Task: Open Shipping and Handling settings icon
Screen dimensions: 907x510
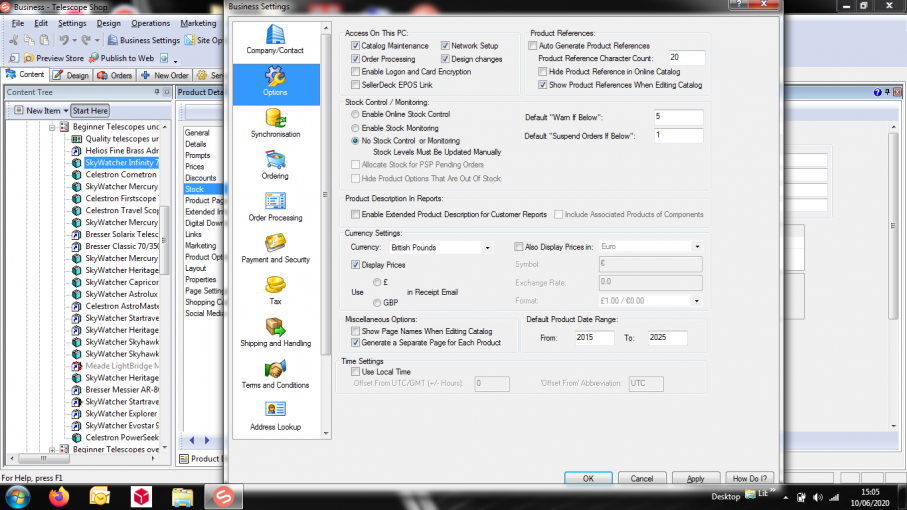Action: [x=275, y=329]
